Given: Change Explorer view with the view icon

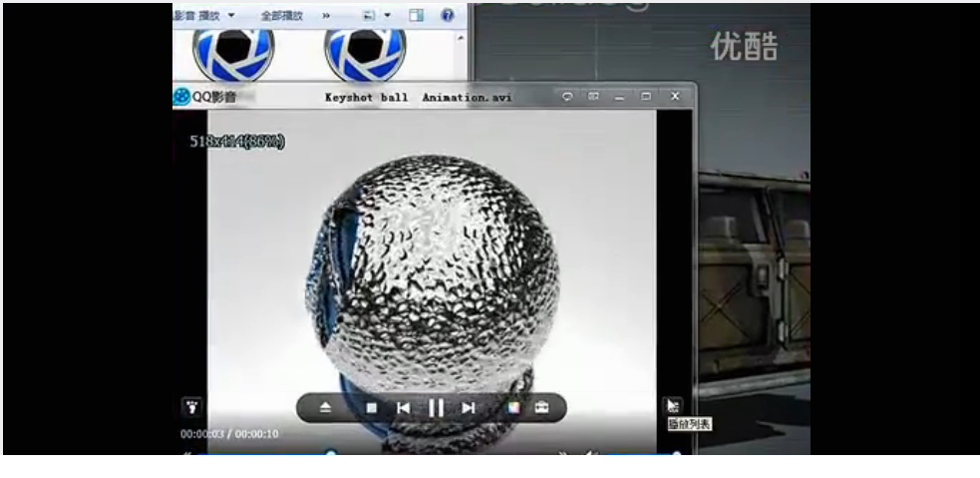Looking at the screenshot, I should point(370,16).
